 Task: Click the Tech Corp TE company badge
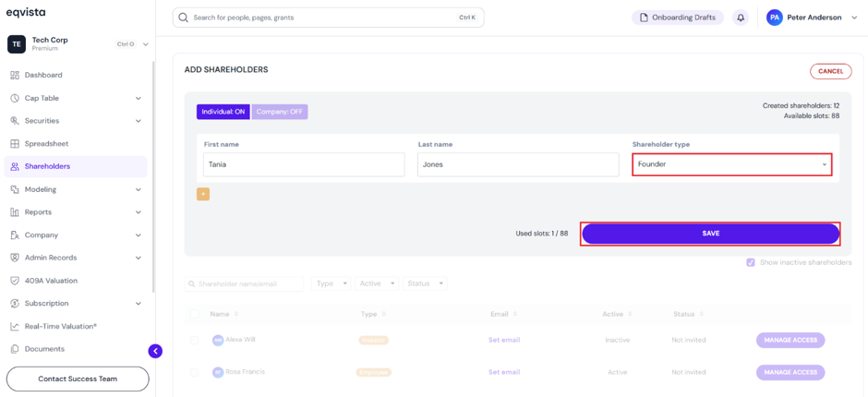point(16,44)
